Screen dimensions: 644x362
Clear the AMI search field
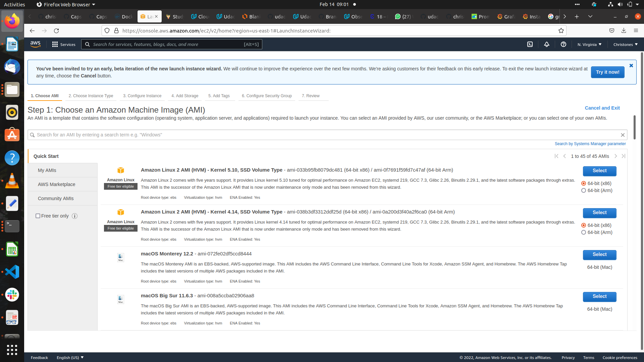click(623, 135)
